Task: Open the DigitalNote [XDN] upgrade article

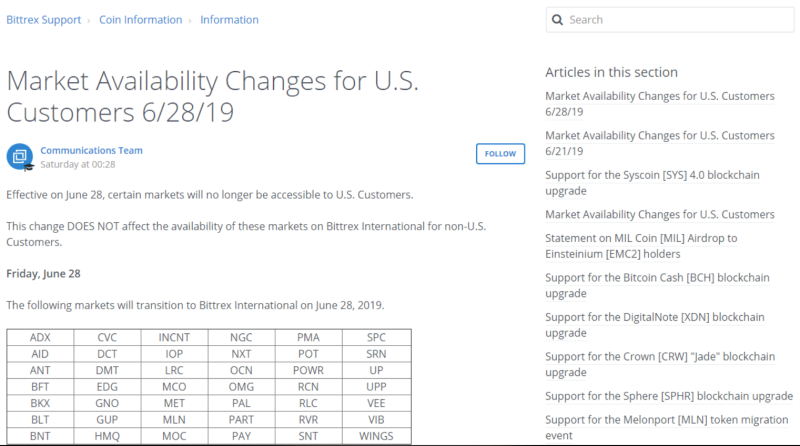Action: click(x=654, y=325)
